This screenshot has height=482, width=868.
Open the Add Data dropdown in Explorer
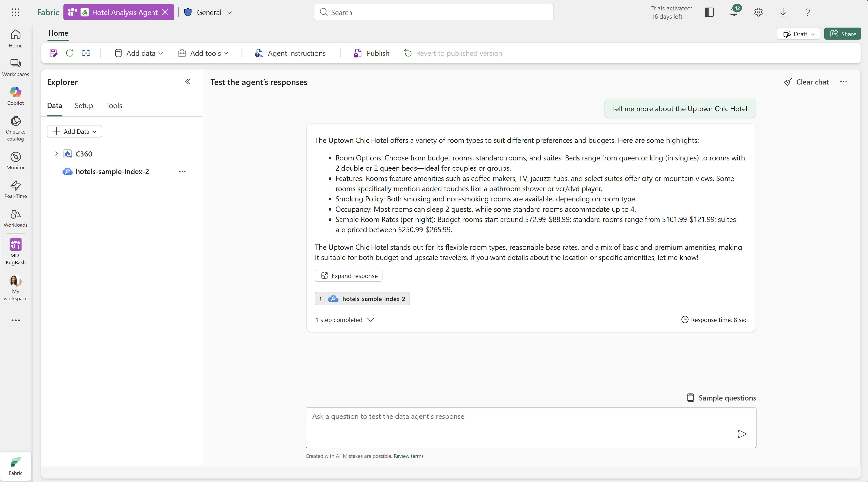coord(74,131)
